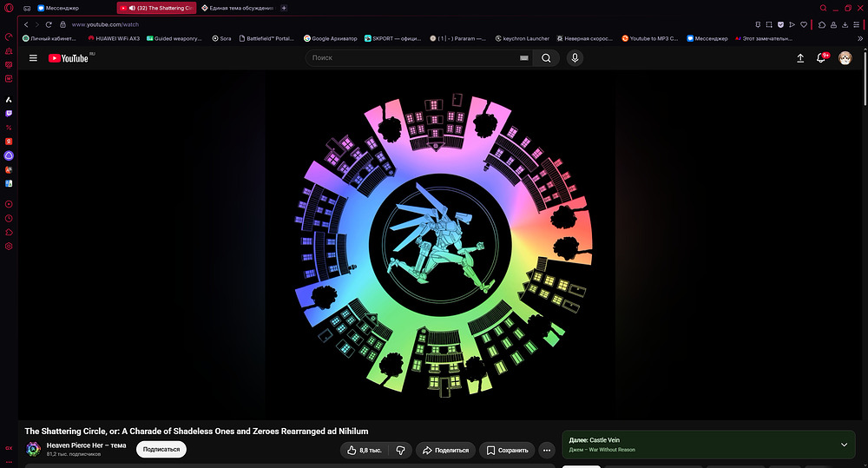The height and width of the screenshot is (468, 868).
Task: Open the three-dot sidebar setup menu
Action: [9, 461]
